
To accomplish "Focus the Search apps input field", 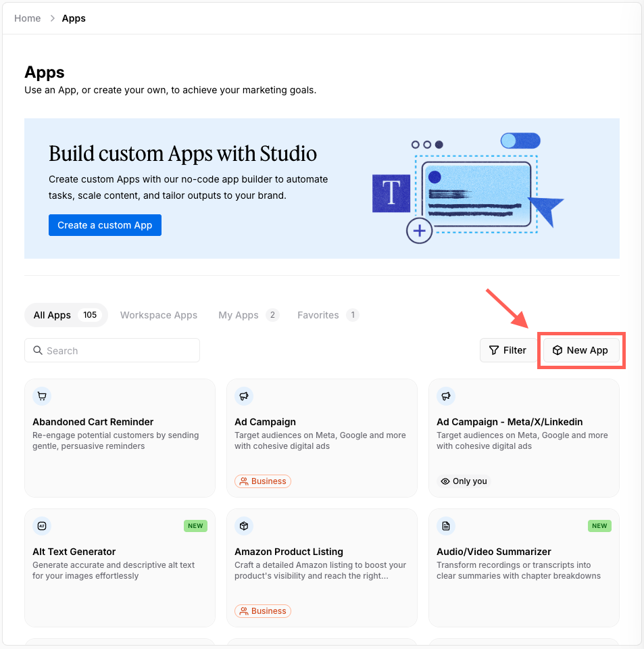I will [x=112, y=351].
